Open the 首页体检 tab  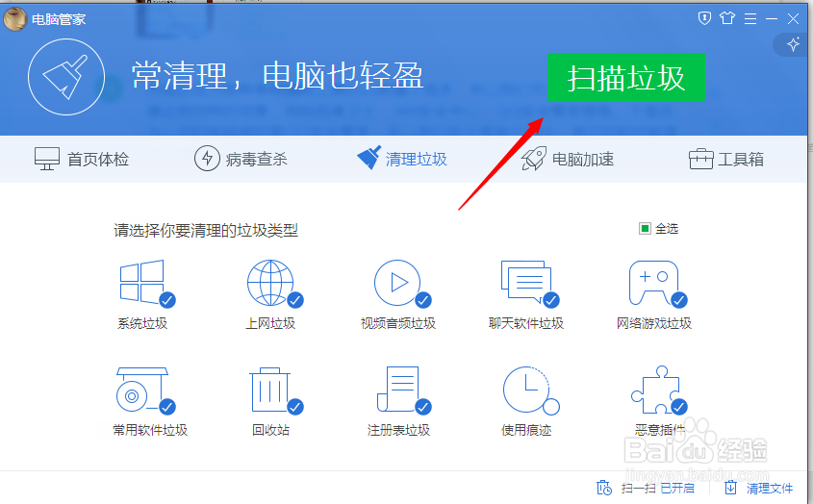click(82, 159)
